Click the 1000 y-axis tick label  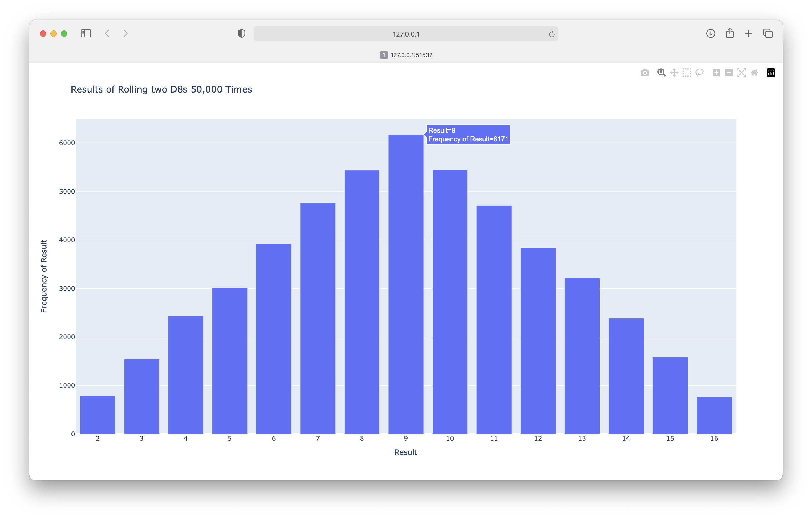point(67,385)
